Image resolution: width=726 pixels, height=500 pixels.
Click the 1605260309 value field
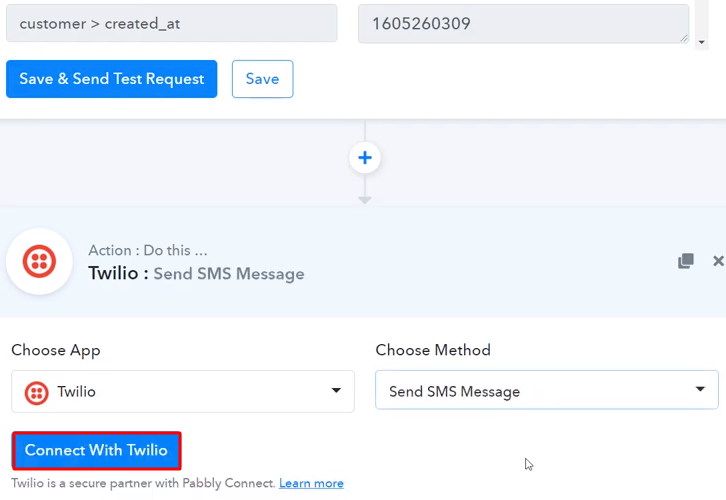(x=524, y=24)
